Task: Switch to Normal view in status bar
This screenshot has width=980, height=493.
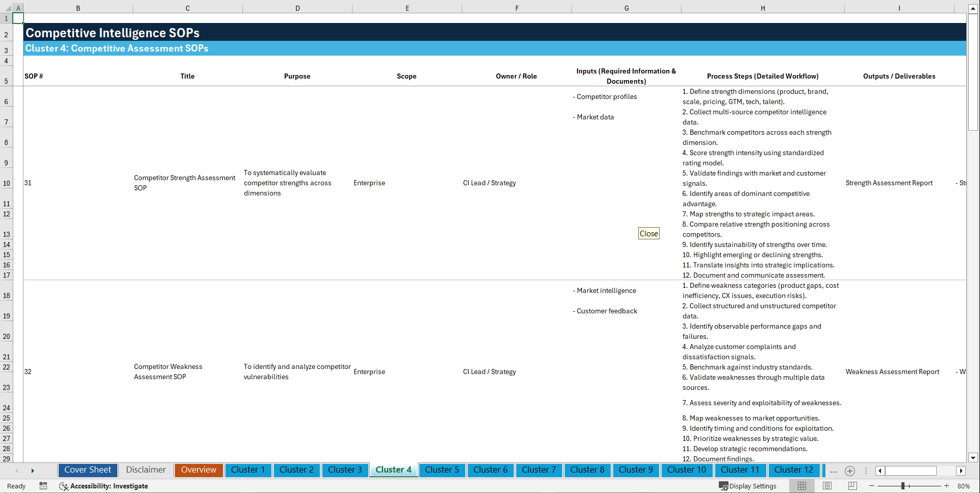Action: [x=801, y=486]
